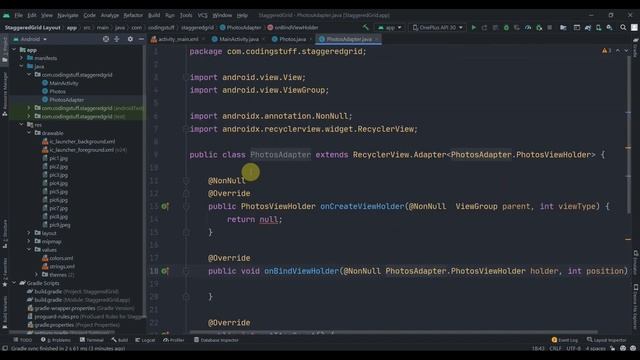Collapse the res folder
This screenshot has height=360, width=640.
(x=22, y=125)
